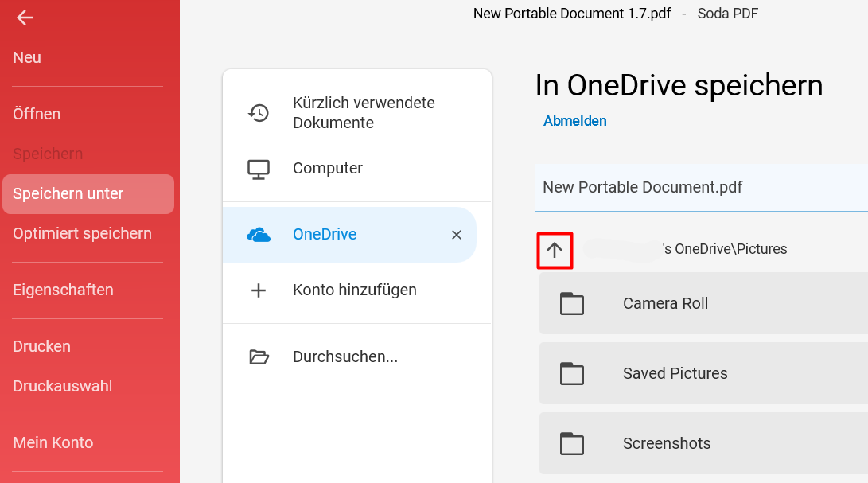This screenshot has height=483, width=868.
Task: Click the OneDrive cloud icon
Action: point(259,235)
